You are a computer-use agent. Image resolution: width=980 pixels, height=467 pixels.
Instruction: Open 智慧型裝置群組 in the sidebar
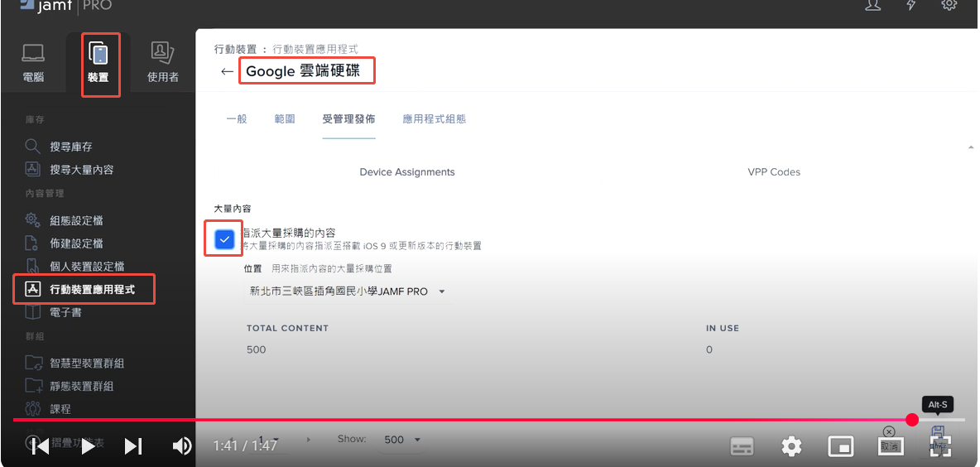point(87,363)
